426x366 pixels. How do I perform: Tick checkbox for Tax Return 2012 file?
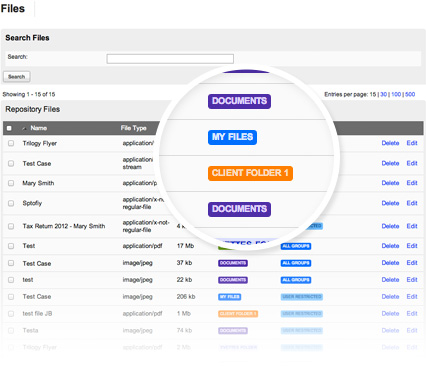[x=11, y=226]
